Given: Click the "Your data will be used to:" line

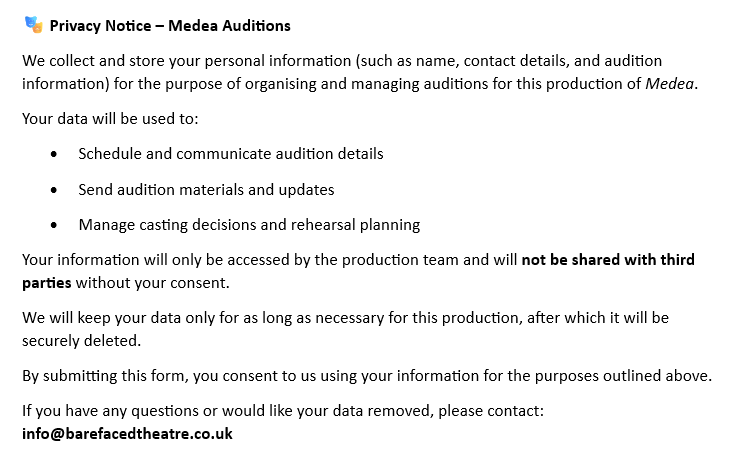Looking at the screenshot, I should (110, 119).
